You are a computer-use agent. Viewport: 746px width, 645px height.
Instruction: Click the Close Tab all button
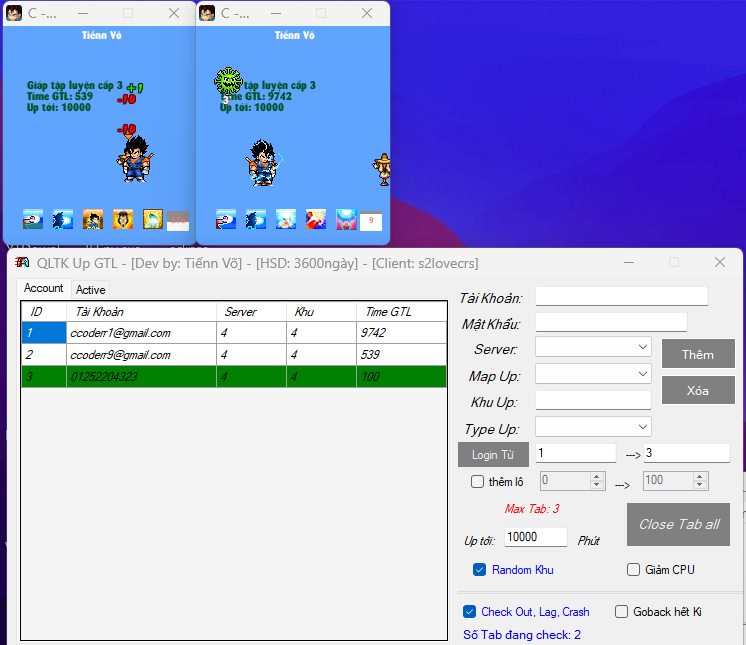679,524
